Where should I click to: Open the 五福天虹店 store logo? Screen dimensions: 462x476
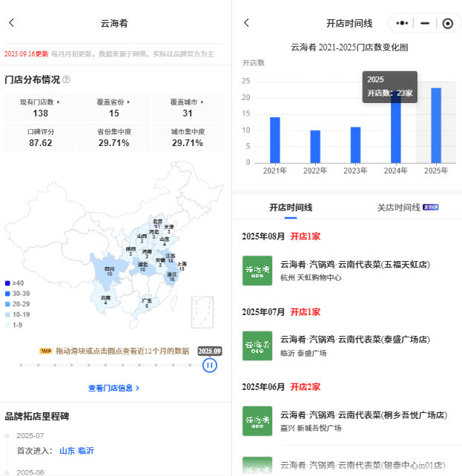pyautogui.click(x=257, y=271)
